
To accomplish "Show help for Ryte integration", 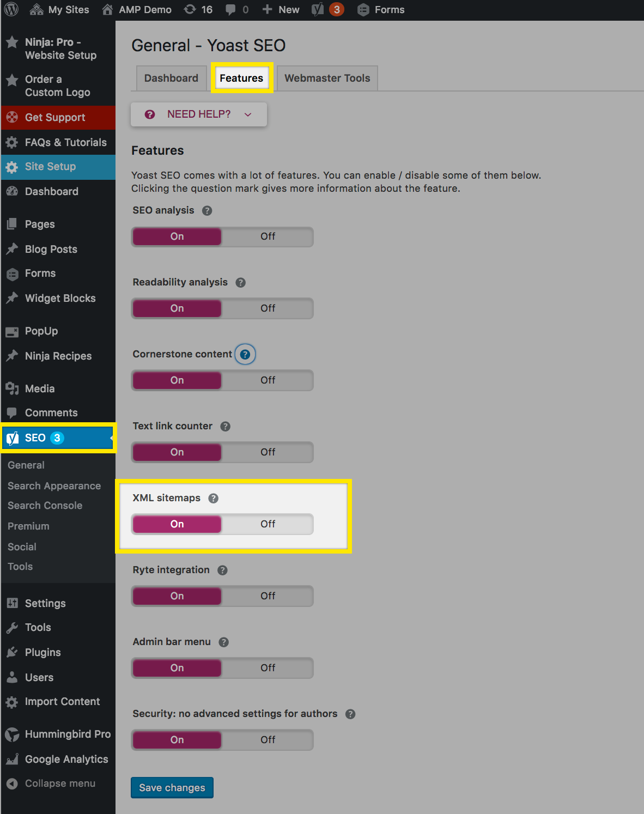I will tap(222, 570).
